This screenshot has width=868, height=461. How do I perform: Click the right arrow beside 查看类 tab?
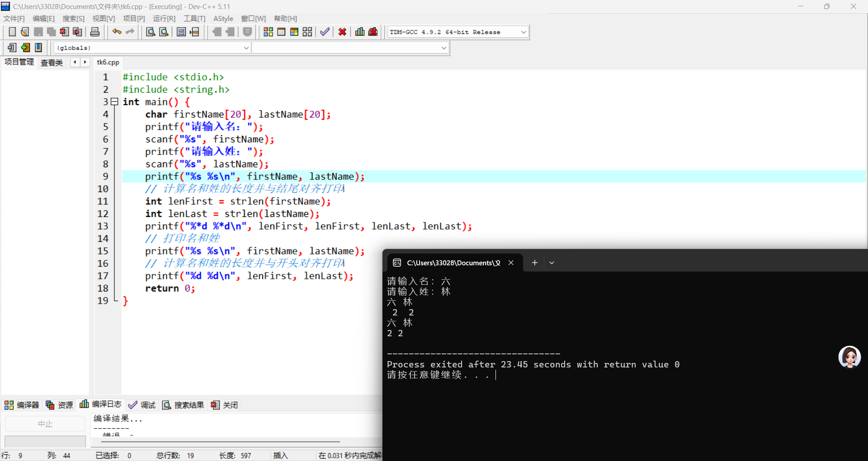click(85, 62)
